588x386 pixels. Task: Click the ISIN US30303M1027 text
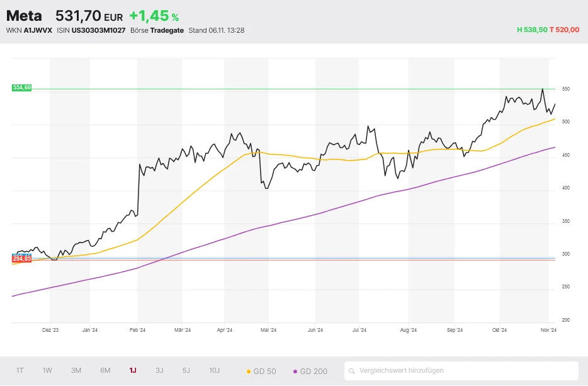click(x=98, y=30)
